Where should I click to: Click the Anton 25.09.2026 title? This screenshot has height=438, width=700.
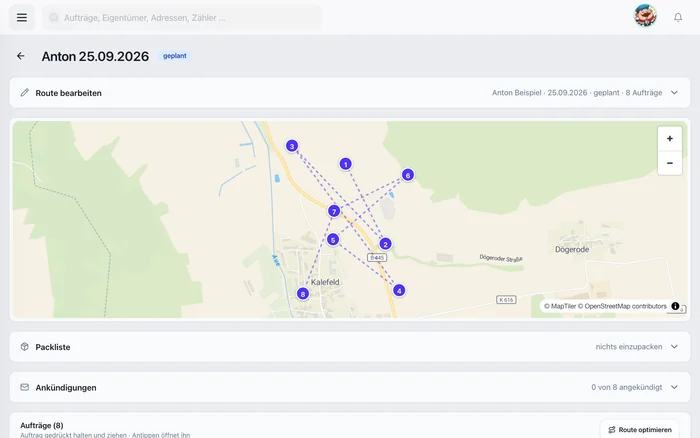tap(95, 56)
